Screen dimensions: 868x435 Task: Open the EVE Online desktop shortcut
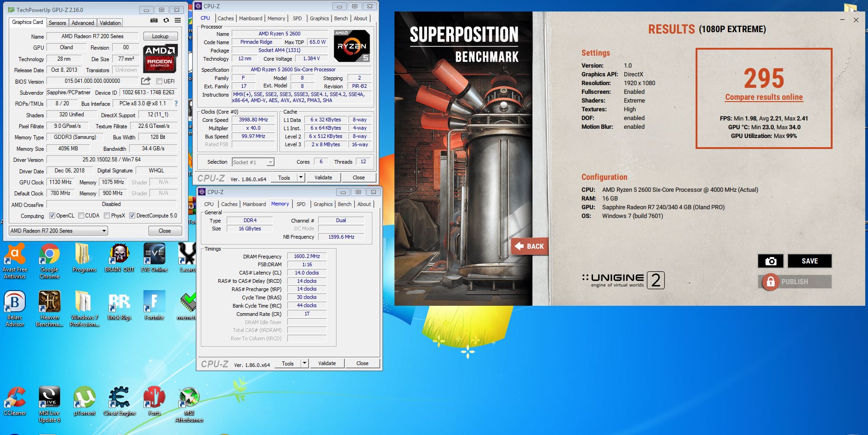click(x=154, y=258)
